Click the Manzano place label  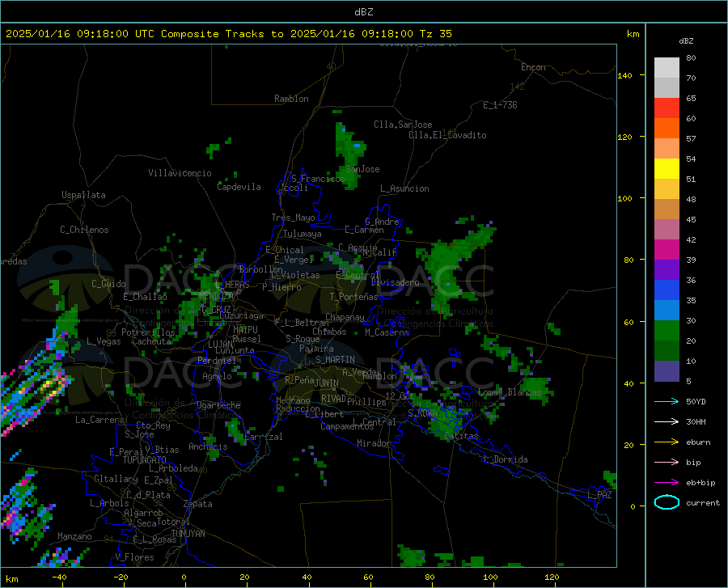click(x=74, y=536)
